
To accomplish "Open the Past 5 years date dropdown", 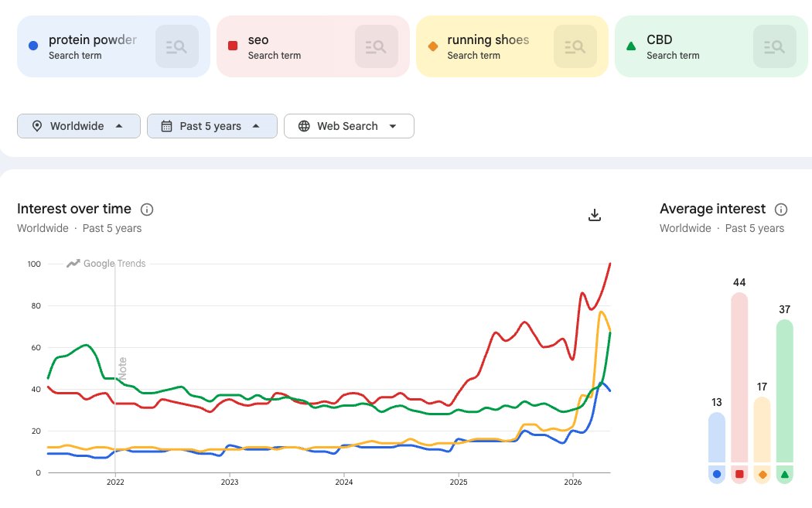I will pos(212,126).
